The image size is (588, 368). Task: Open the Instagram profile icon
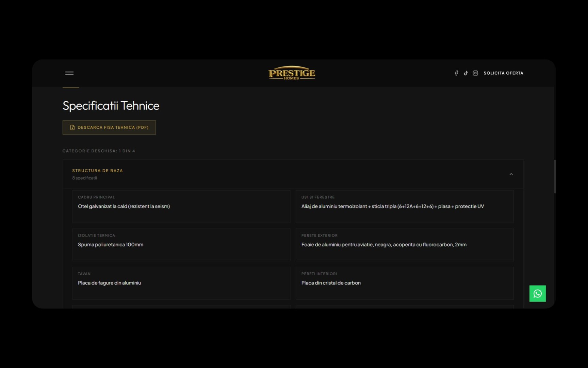tap(475, 73)
